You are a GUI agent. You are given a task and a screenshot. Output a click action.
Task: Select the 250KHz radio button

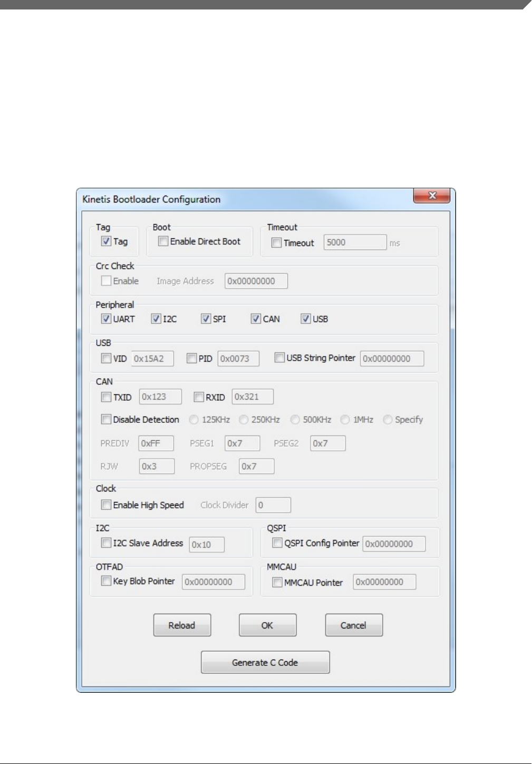coord(244,420)
